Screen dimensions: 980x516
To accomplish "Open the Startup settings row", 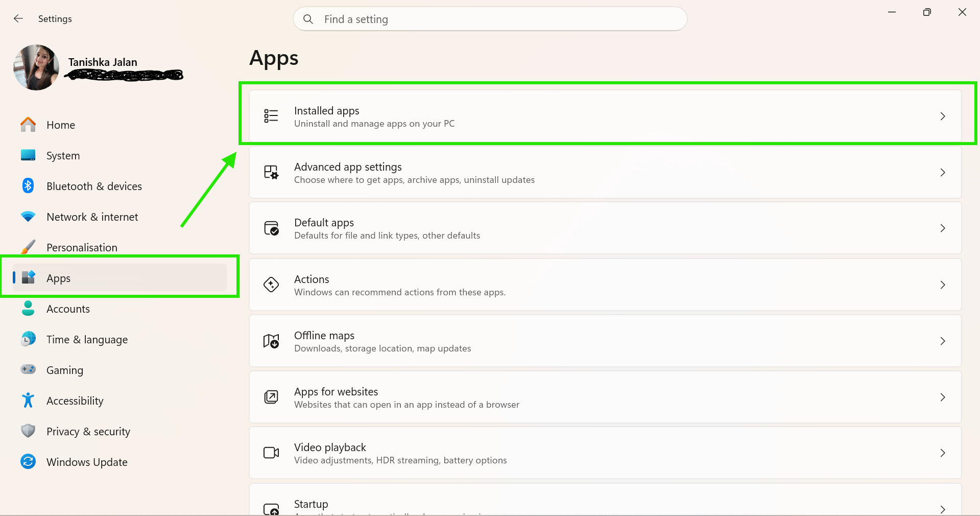I will [605, 500].
